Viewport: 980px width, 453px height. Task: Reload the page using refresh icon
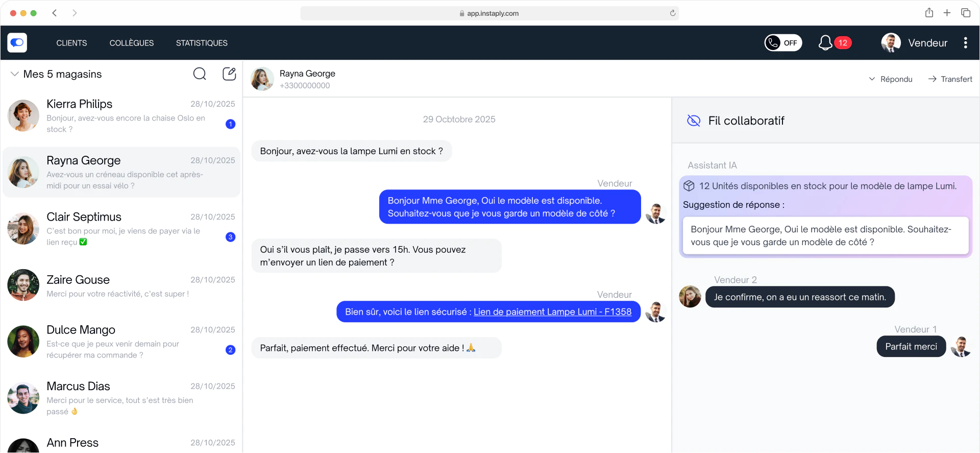click(x=673, y=13)
